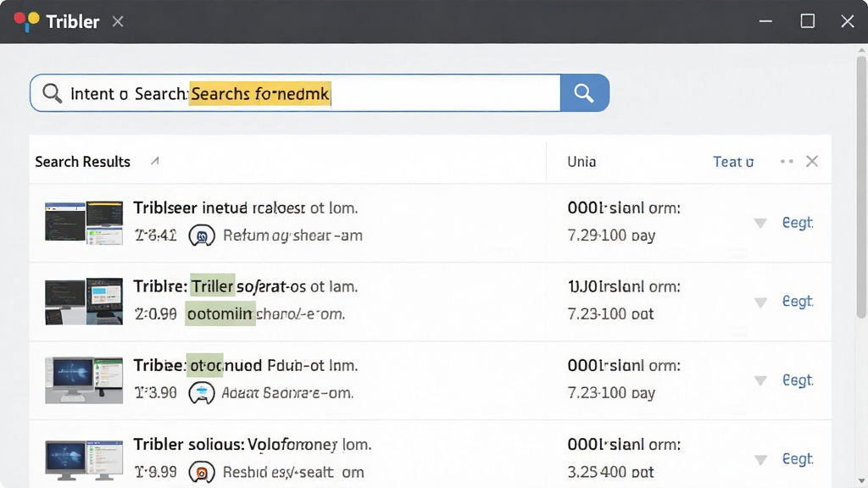Click value 7.23-100 pat in second row
The width and height of the screenshot is (868, 488).
tap(610, 314)
